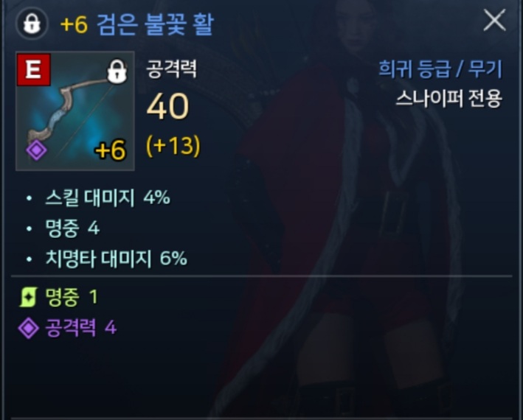Click the 희귀 등급 / 무기 label
Image resolution: width=523 pixels, height=420 pixels.
pyautogui.click(x=440, y=69)
